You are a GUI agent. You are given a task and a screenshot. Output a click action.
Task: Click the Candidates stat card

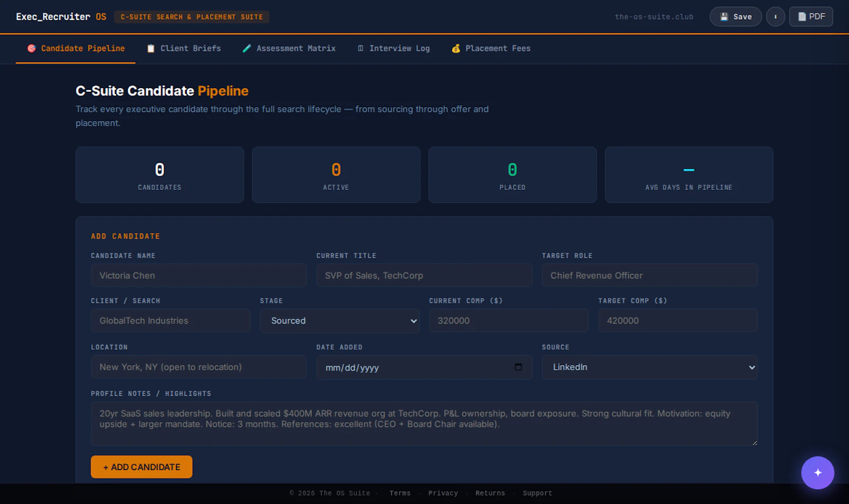(160, 175)
